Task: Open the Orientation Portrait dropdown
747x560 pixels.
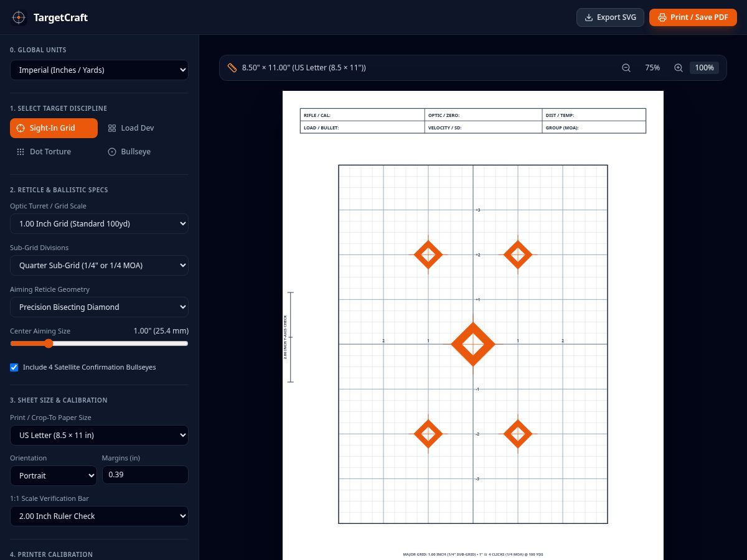Action: [54, 475]
